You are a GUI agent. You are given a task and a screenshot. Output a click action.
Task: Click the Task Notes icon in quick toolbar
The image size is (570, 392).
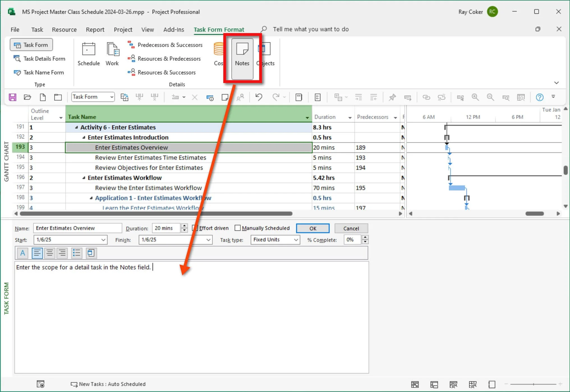pyautogui.click(x=225, y=97)
